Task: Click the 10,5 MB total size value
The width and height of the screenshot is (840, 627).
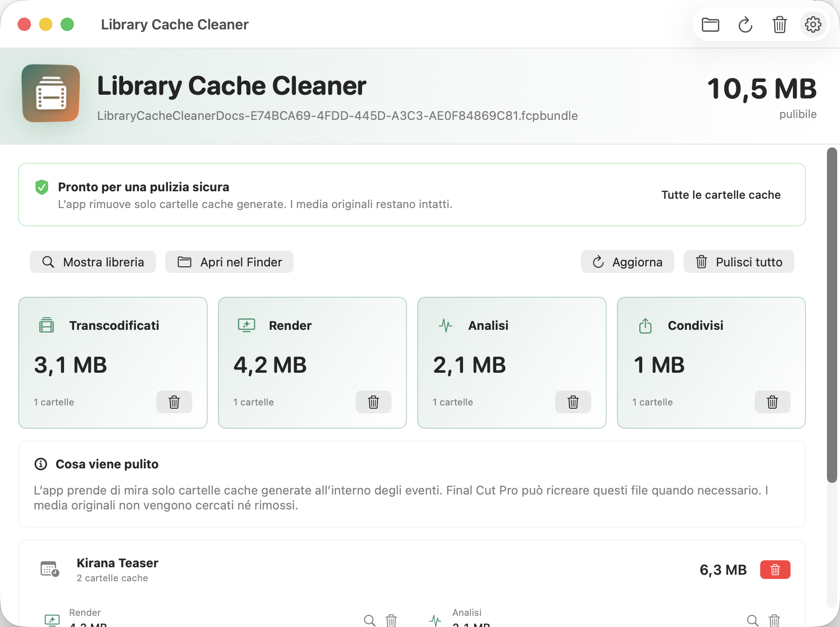Action: click(x=762, y=89)
